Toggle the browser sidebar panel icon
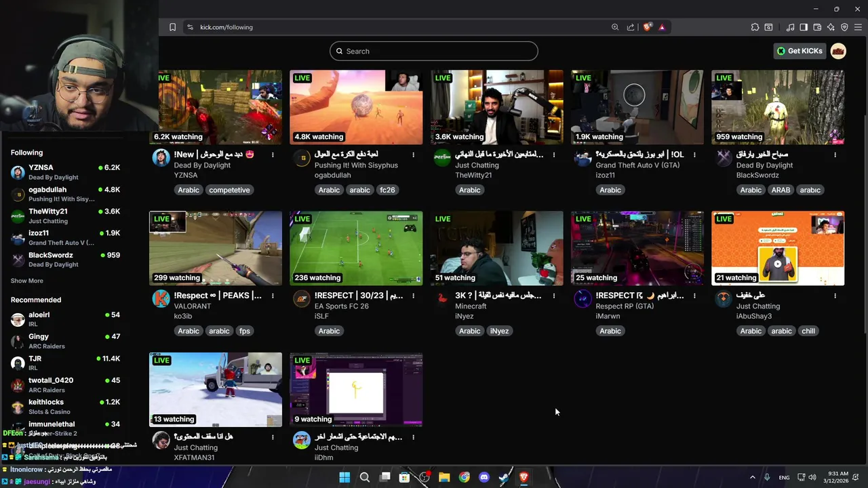This screenshot has width=868, height=488. pos(804,27)
